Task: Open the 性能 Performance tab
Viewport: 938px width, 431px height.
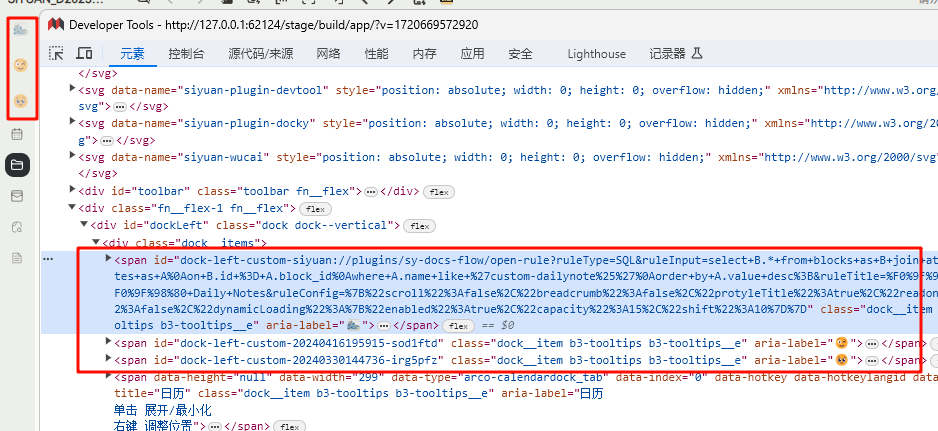Action: tap(376, 54)
